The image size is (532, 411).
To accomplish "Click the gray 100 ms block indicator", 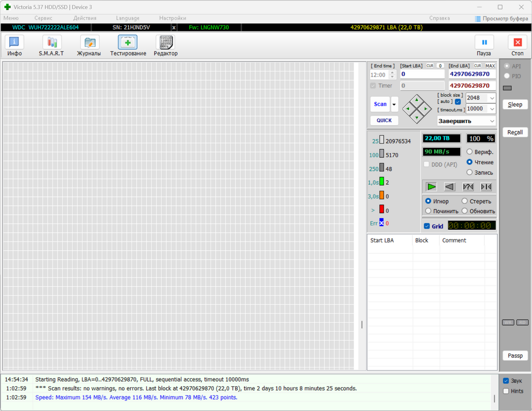I will tap(382, 154).
